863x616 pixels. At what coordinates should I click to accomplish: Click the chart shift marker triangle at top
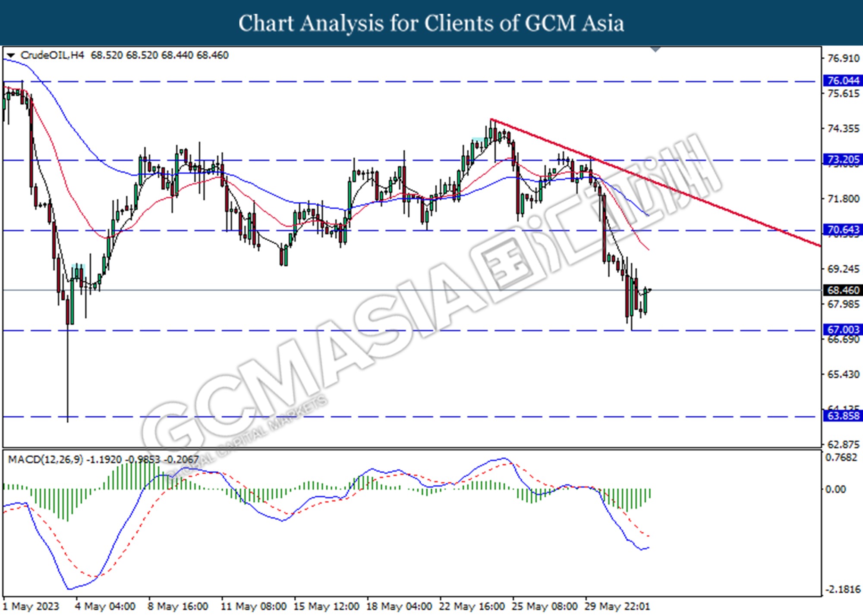[655, 49]
